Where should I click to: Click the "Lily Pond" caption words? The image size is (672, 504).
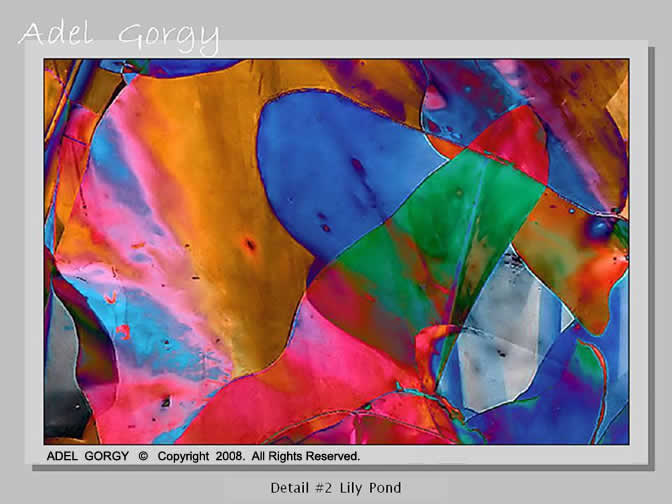(x=369, y=488)
